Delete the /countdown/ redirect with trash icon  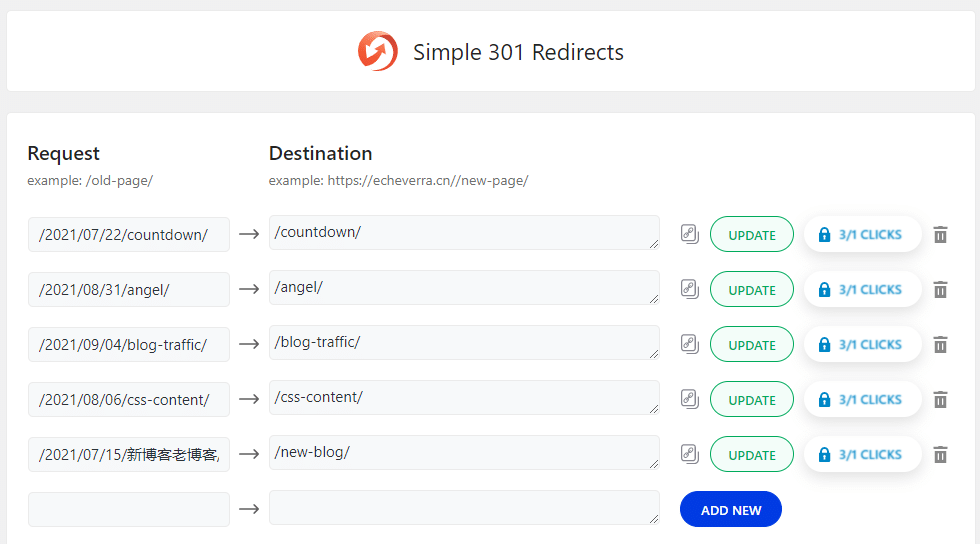click(940, 235)
